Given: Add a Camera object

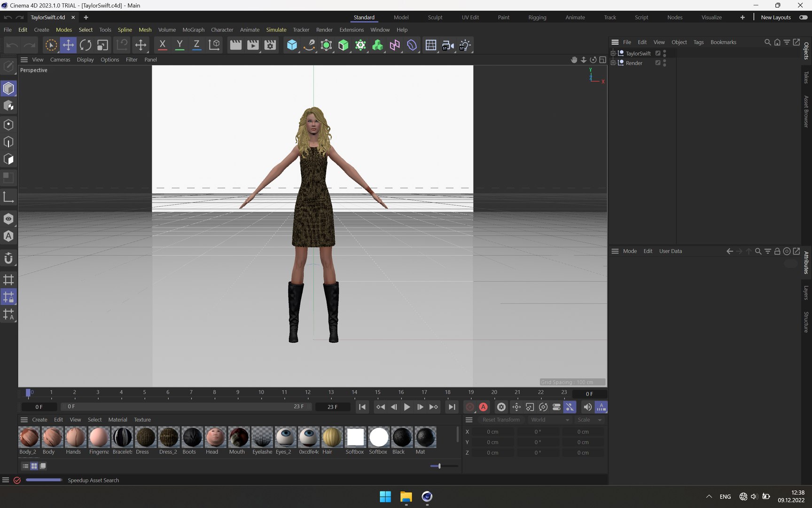Looking at the screenshot, I should point(448,45).
